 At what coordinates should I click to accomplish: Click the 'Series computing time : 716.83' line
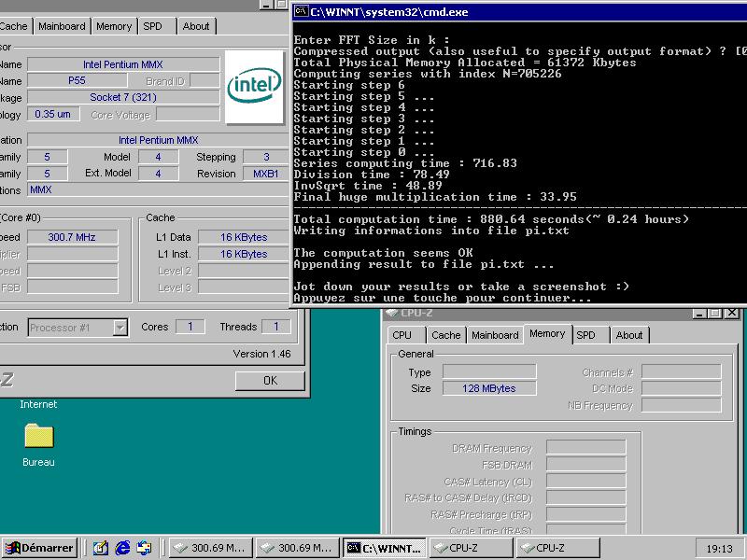pyautogui.click(x=405, y=163)
